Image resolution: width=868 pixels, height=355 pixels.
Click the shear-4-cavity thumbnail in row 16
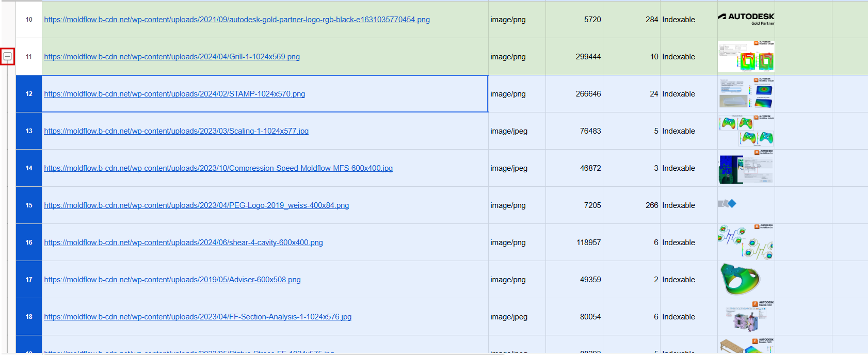coord(746,242)
